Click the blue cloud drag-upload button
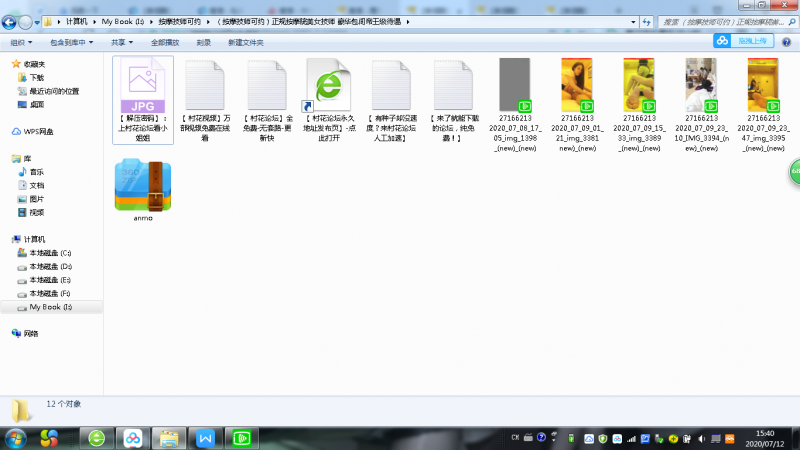 (743, 41)
